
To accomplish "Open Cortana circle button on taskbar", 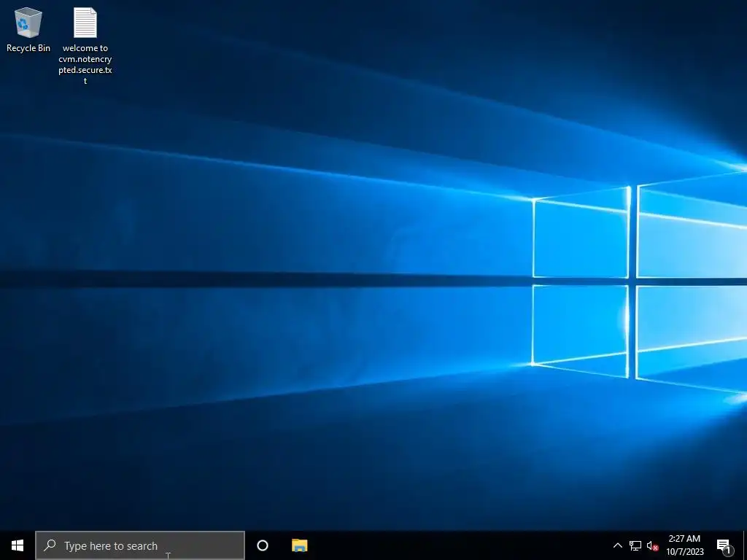I will [x=263, y=545].
